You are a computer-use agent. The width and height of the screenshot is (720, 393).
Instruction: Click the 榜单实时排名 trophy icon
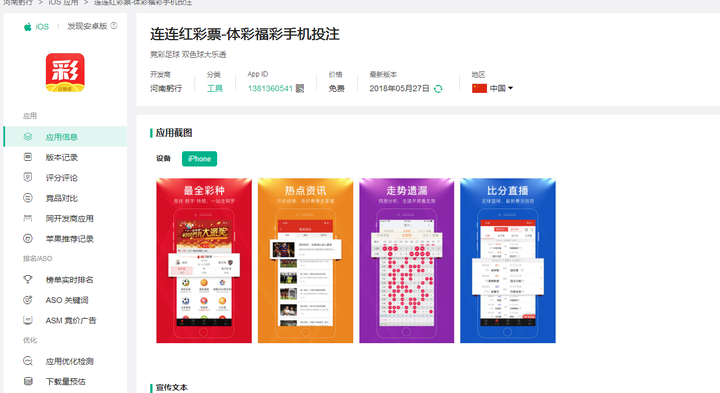(x=28, y=279)
